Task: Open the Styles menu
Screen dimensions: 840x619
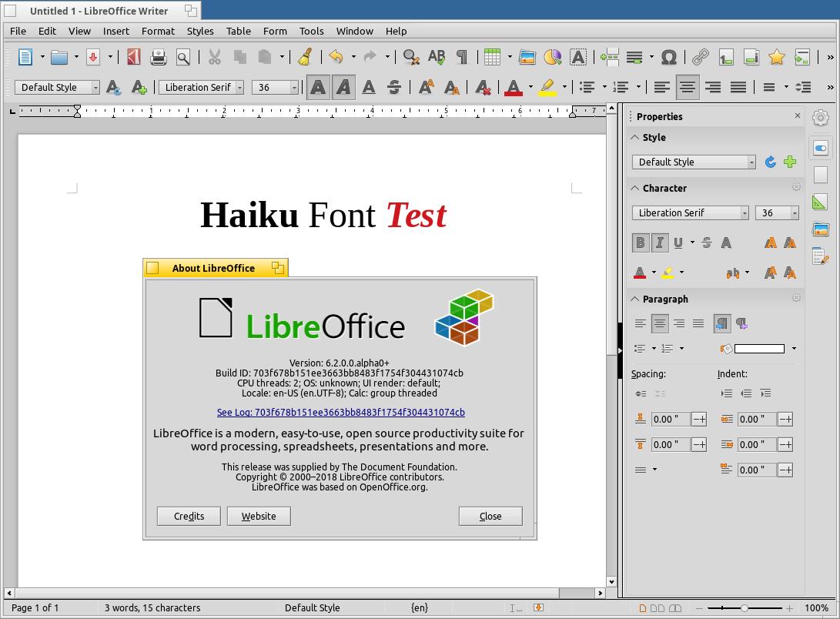Action: coord(200,31)
